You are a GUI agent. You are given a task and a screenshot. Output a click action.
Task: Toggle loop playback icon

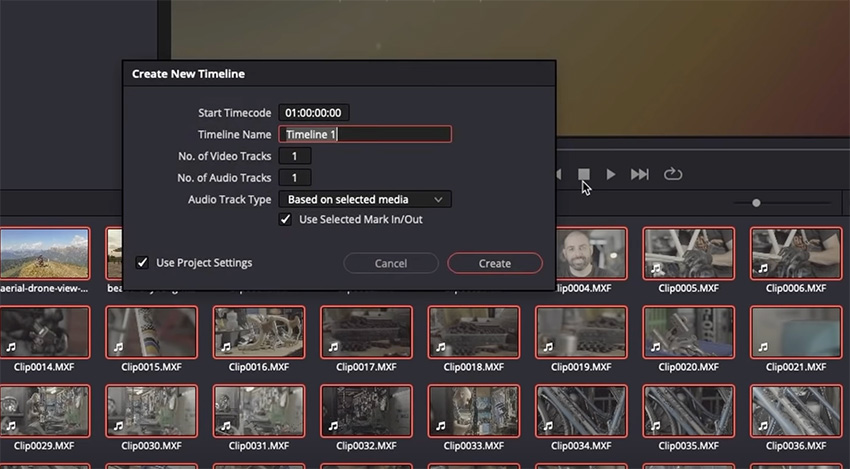pos(673,174)
